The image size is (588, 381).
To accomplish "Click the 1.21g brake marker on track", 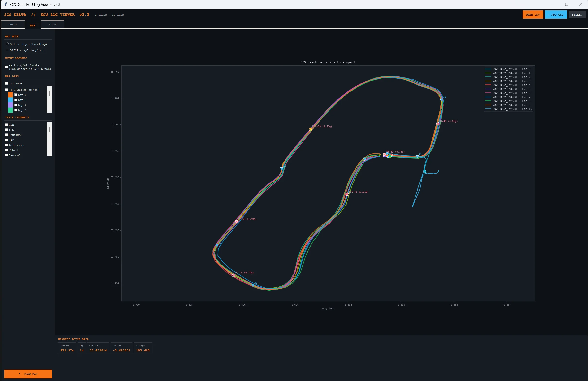I will (347, 194).
